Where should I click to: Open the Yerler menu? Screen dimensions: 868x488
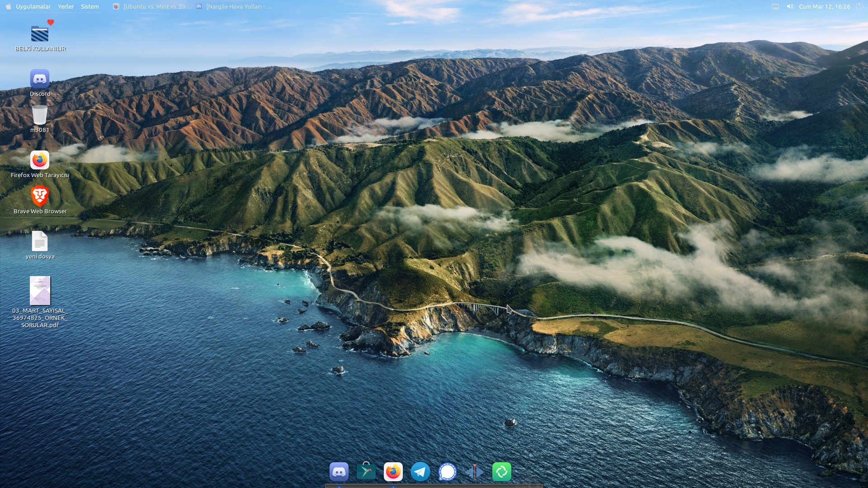pyautogui.click(x=66, y=6)
